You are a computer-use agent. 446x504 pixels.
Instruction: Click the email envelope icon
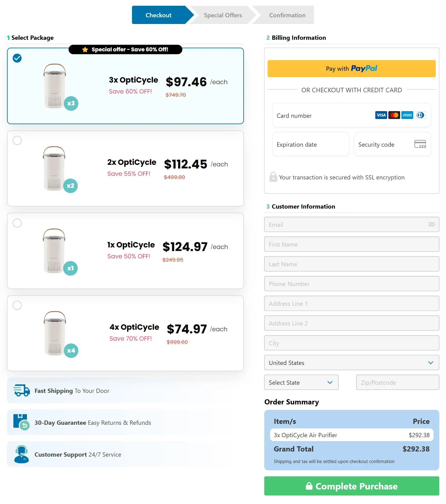click(432, 224)
